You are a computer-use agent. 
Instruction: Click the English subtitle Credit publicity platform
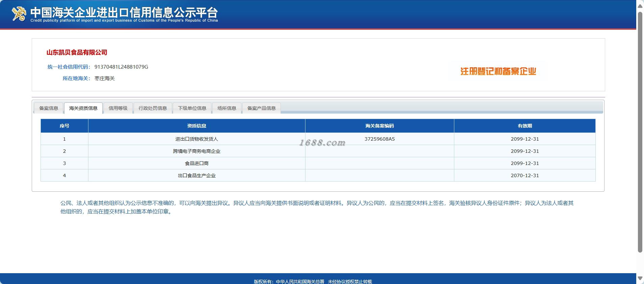click(124, 21)
